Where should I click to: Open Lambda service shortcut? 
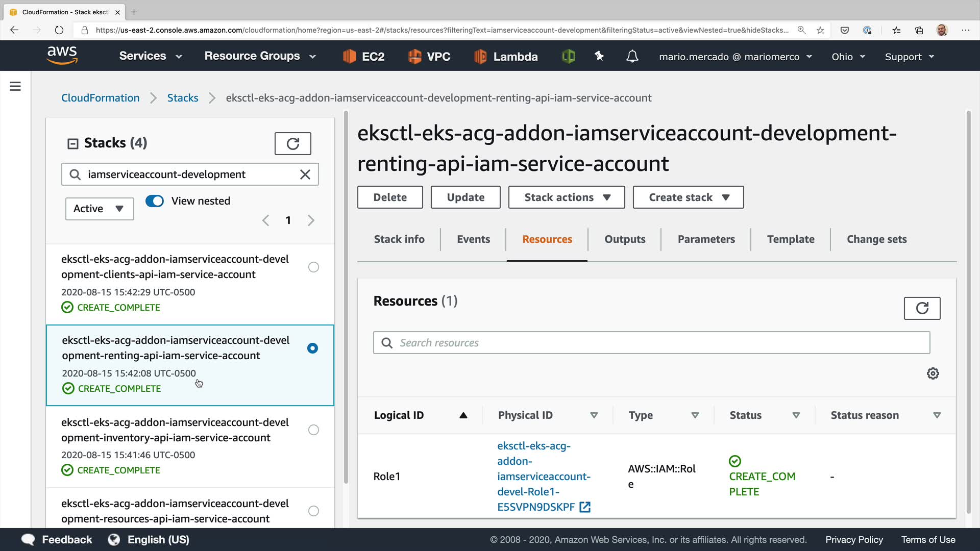(x=505, y=57)
